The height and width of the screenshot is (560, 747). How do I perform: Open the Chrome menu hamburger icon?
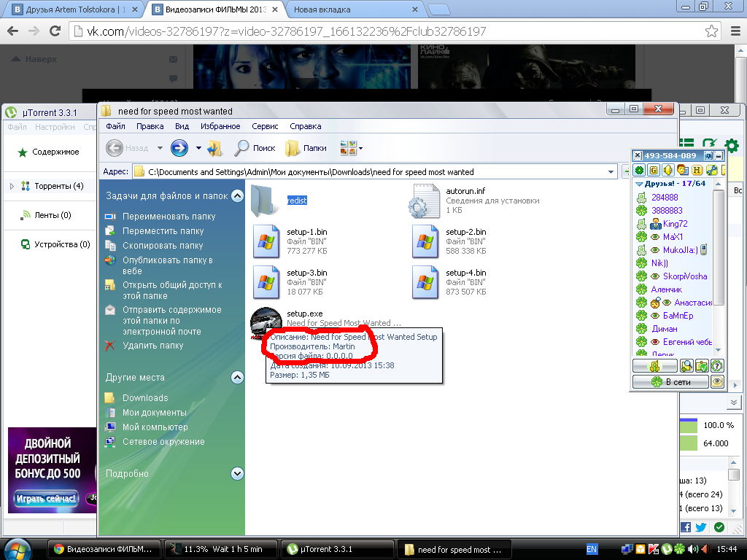point(735,31)
